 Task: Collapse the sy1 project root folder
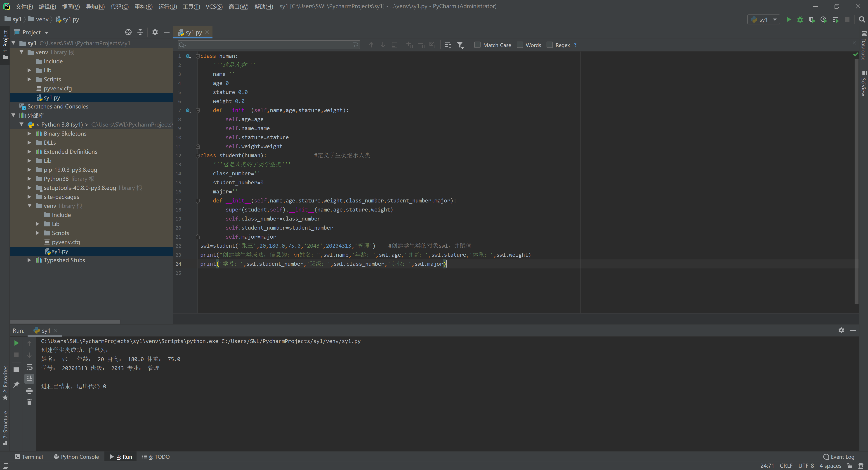[x=13, y=43]
